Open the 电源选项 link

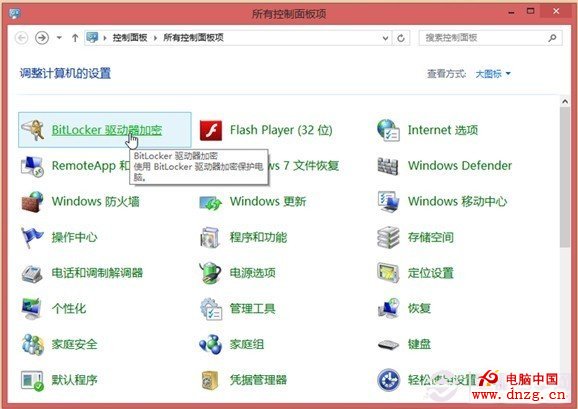(253, 273)
